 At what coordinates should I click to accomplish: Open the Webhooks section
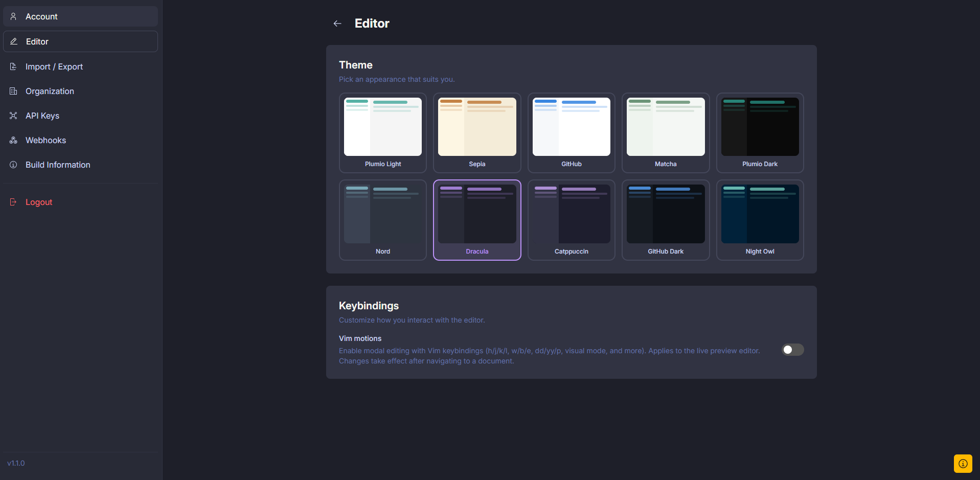pos(80,140)
